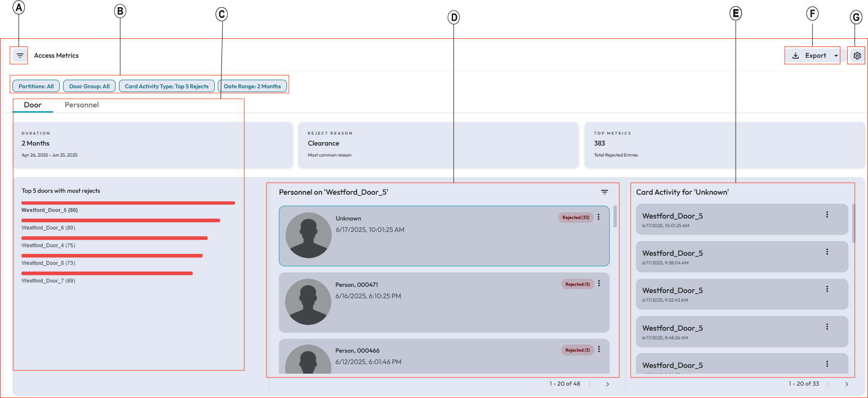Select the Door tab
868x398 pixels.
32,105
